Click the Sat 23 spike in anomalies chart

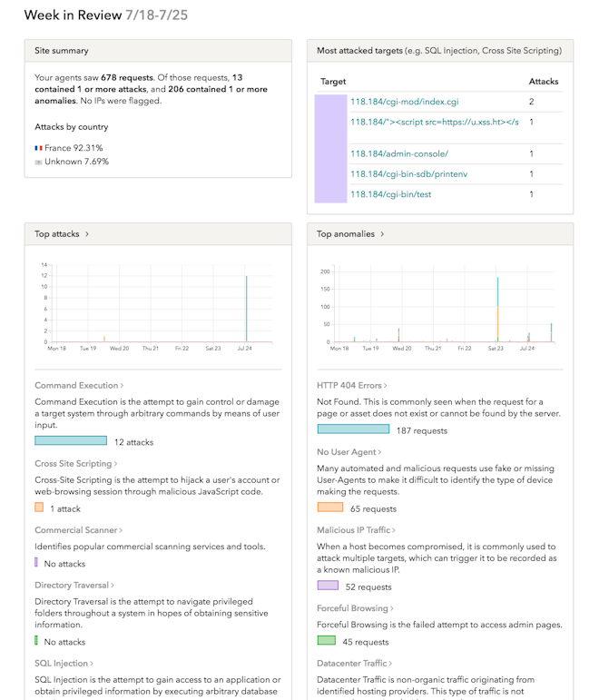(497, 310)
